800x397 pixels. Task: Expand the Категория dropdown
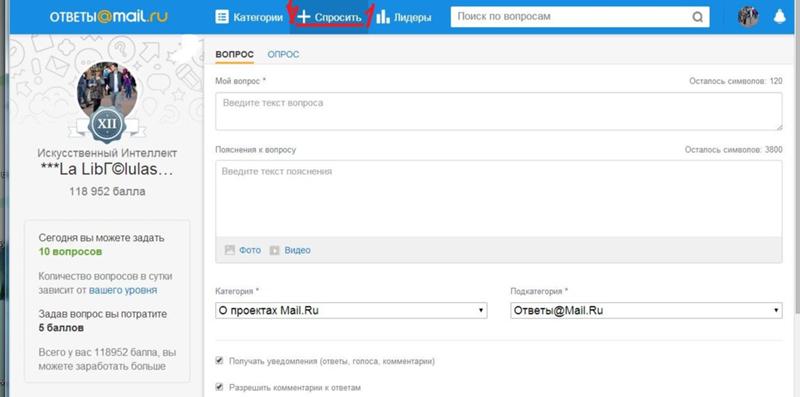coord(351,310)
